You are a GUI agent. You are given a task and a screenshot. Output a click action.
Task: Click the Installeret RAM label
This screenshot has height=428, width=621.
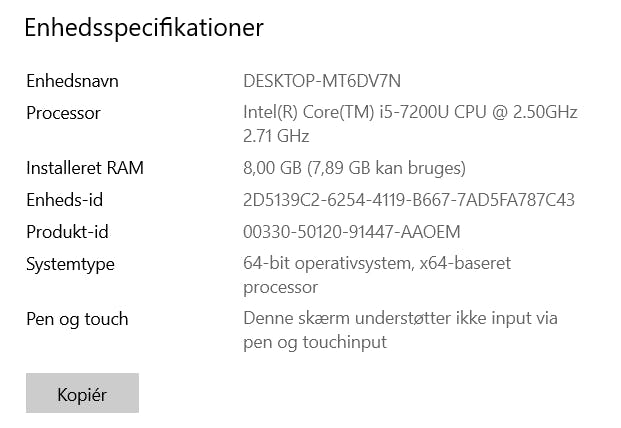click(85, 168)
